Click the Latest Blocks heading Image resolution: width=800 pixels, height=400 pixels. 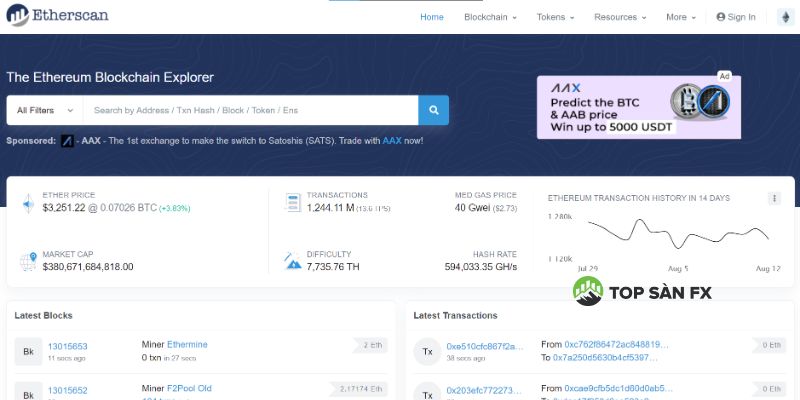pos(43,315)
